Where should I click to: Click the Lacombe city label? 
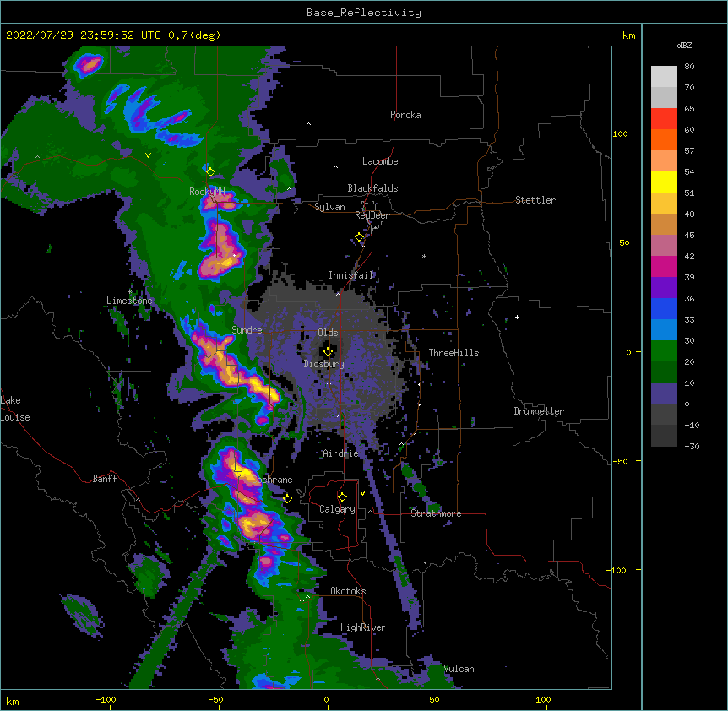point(380,161)
